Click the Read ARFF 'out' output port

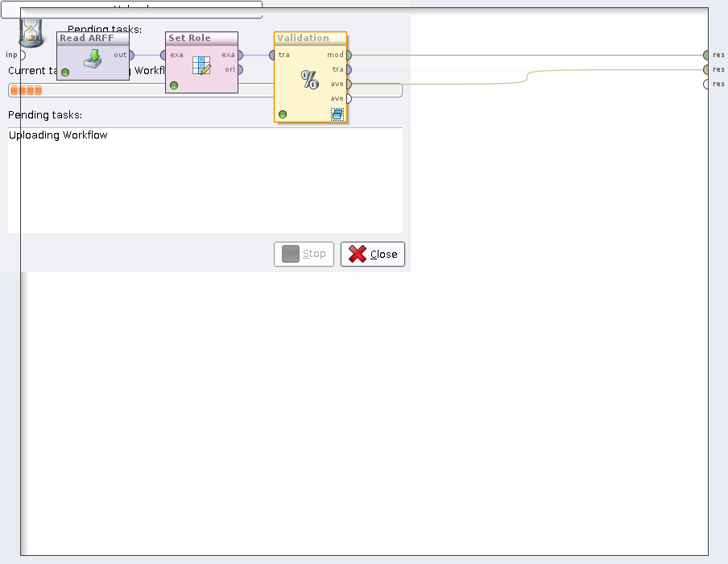click(131, 55)
